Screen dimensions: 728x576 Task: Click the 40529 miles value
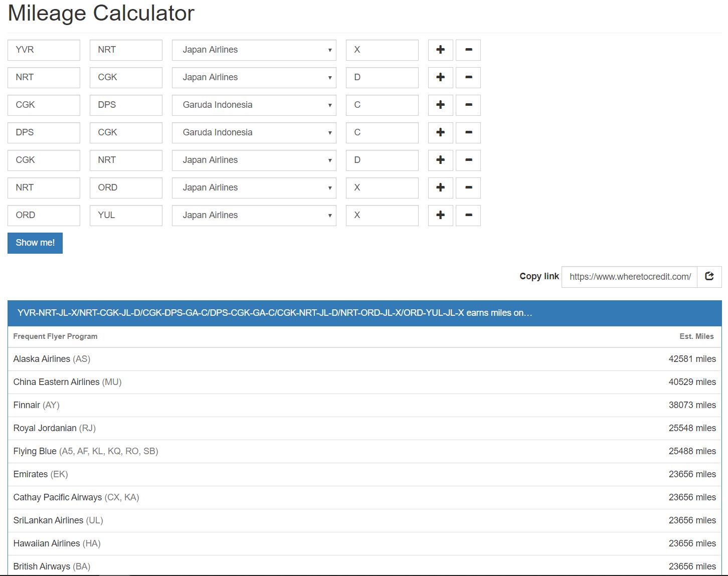pyautogui.click(x=692, y=382)
